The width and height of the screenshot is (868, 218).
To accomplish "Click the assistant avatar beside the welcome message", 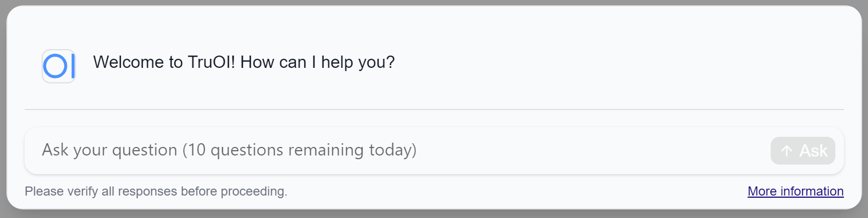I will point(59,66).
